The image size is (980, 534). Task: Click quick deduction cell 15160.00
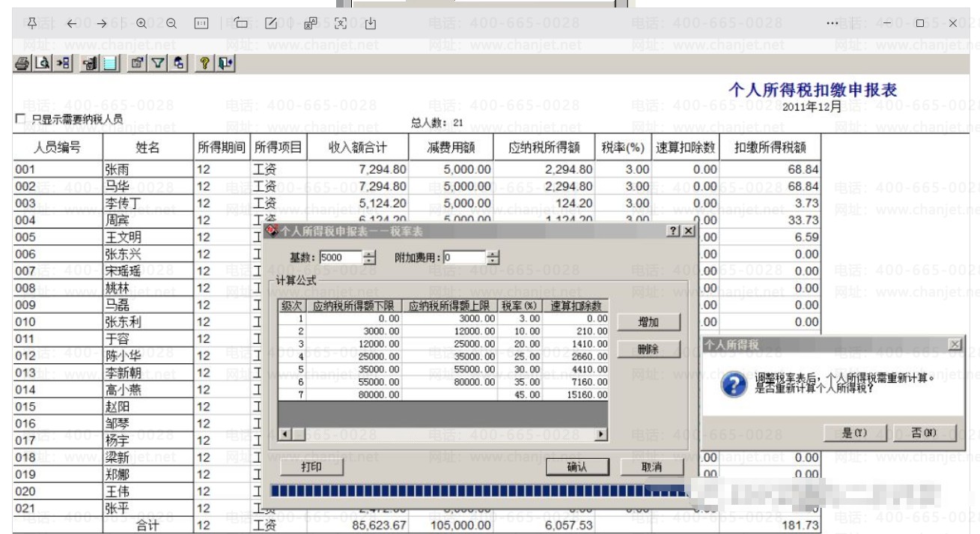pyautogui.click(x=576, y=395)
